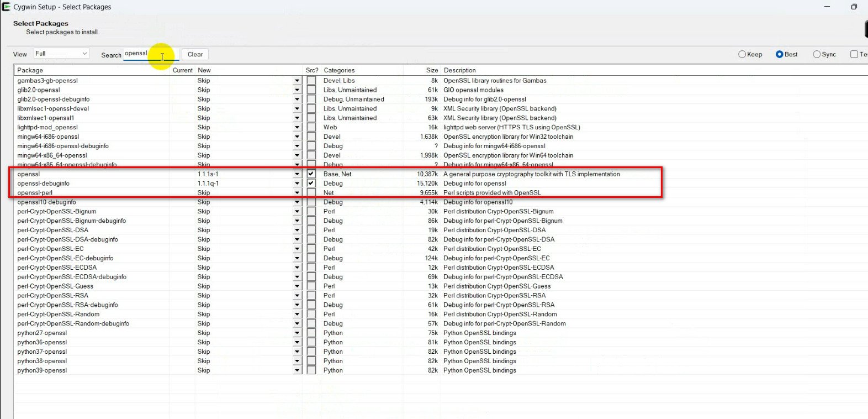Open version dropdown for python38-openssl row
The image size is (868, 419).
(x=297, y=361)
